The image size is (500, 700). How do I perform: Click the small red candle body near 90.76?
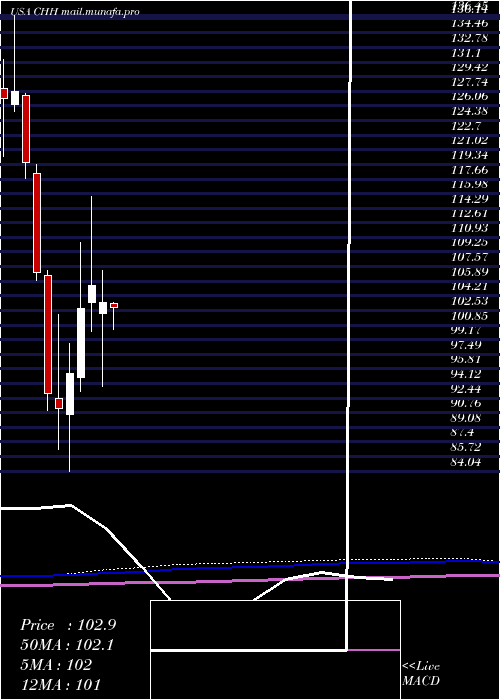(59, 403)
